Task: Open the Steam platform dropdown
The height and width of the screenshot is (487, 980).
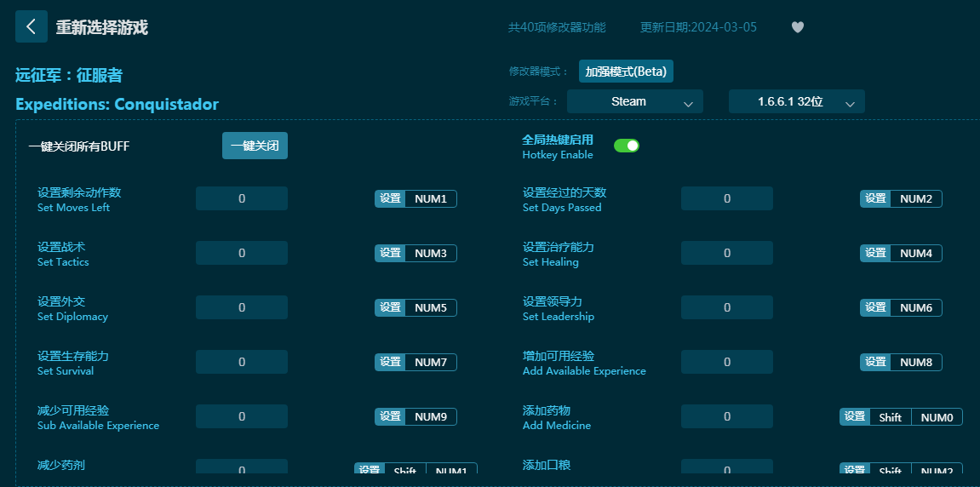Action: tap(634, 101)
